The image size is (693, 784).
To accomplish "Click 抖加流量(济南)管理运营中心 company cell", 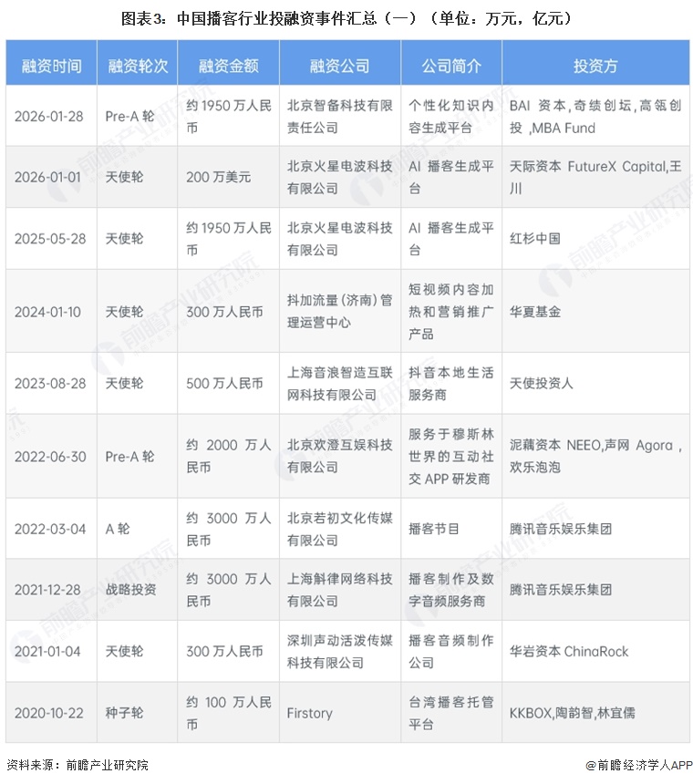I will (340, 312).
